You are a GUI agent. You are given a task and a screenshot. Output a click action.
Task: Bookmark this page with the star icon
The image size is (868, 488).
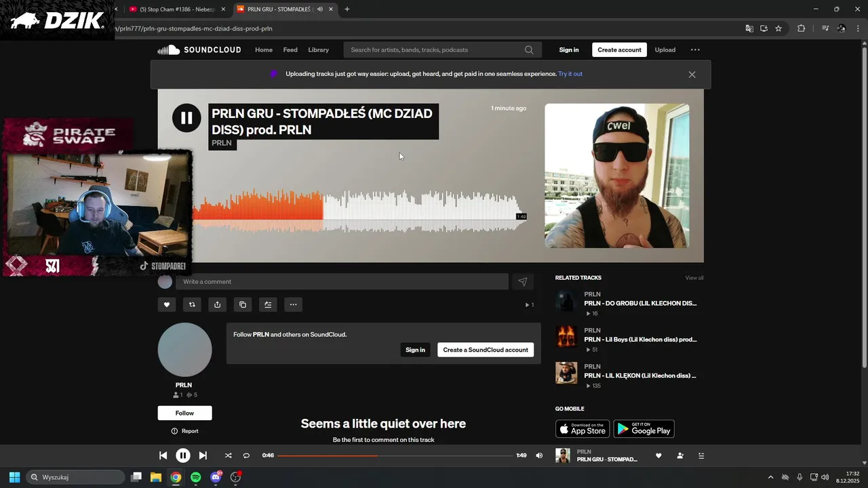778,28
